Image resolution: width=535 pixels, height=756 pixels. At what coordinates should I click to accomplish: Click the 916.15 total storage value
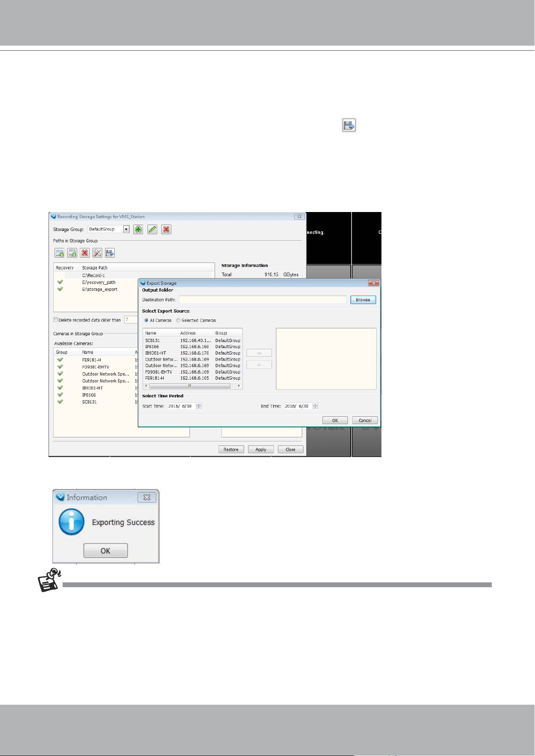[272, 275]
